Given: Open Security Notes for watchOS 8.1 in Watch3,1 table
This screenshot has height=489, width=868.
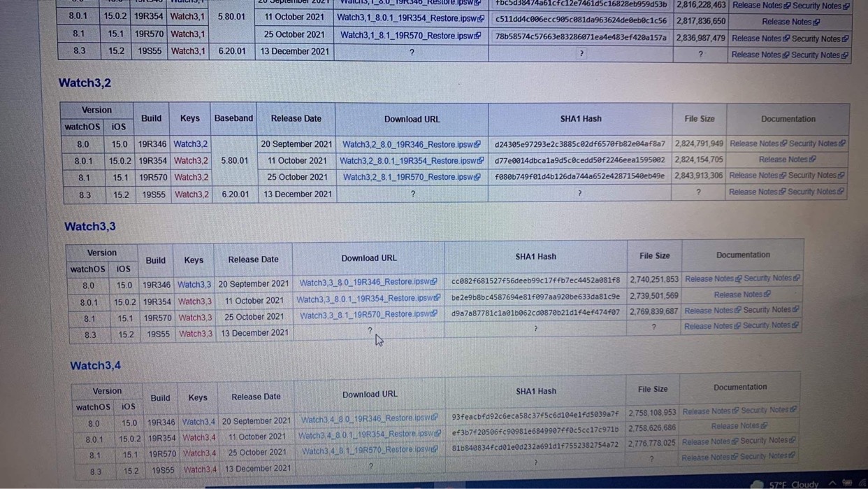Looking at the screenshot, I should (820, 38).
